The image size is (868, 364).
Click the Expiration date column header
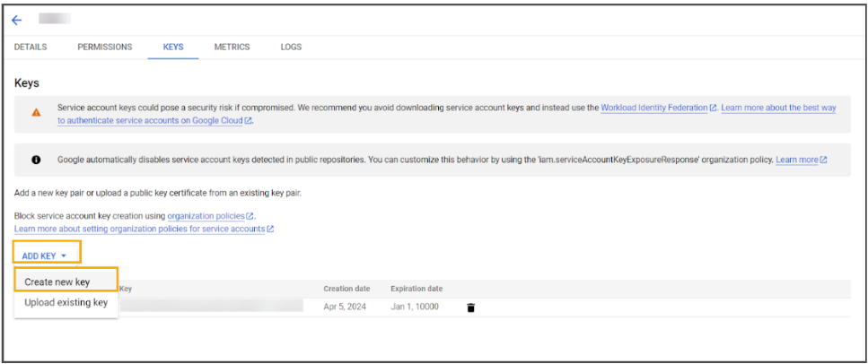[x=416, y=289]
